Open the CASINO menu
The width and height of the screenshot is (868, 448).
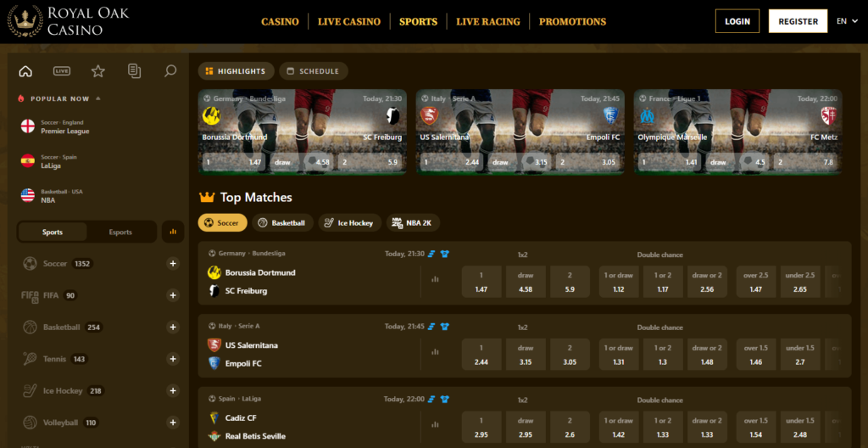(280, 21)
